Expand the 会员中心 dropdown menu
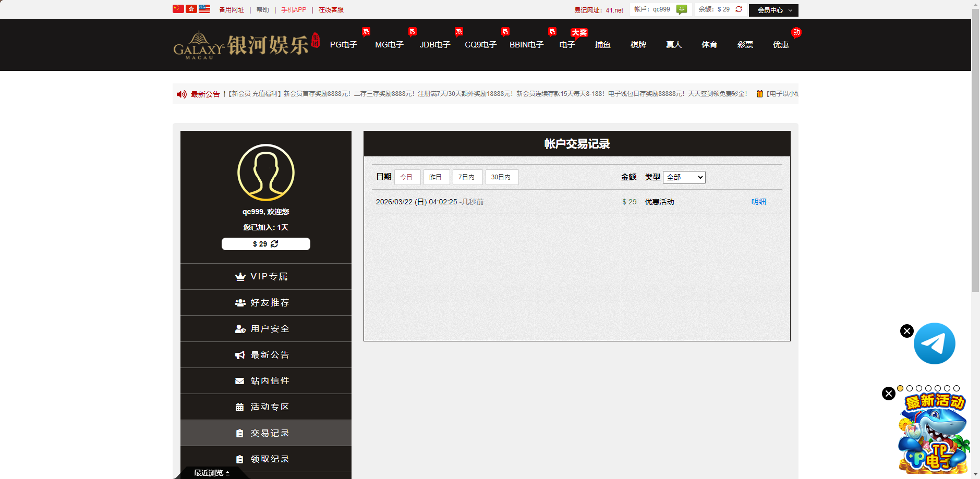 tap(773, 10)
